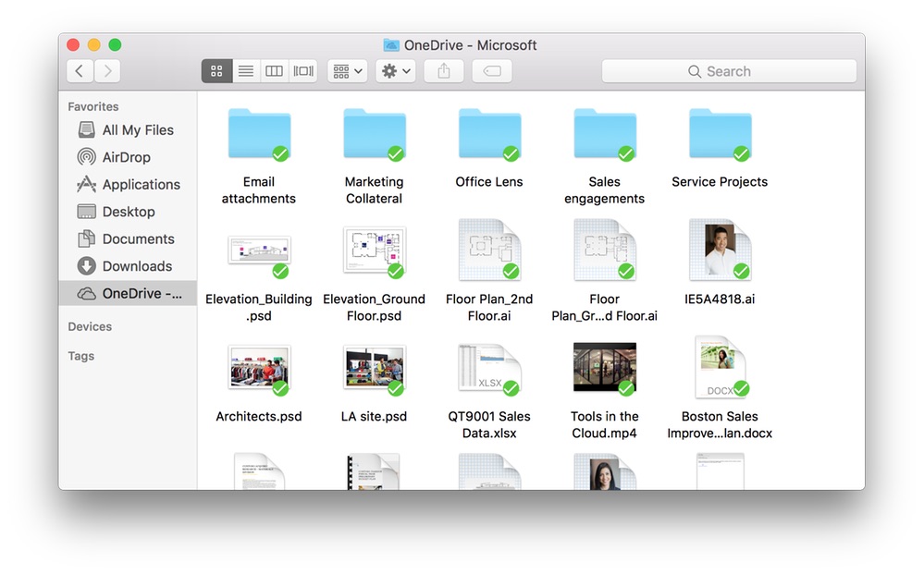Select All My Files in sidebar
Screen dimensions: 924x574
138,130
